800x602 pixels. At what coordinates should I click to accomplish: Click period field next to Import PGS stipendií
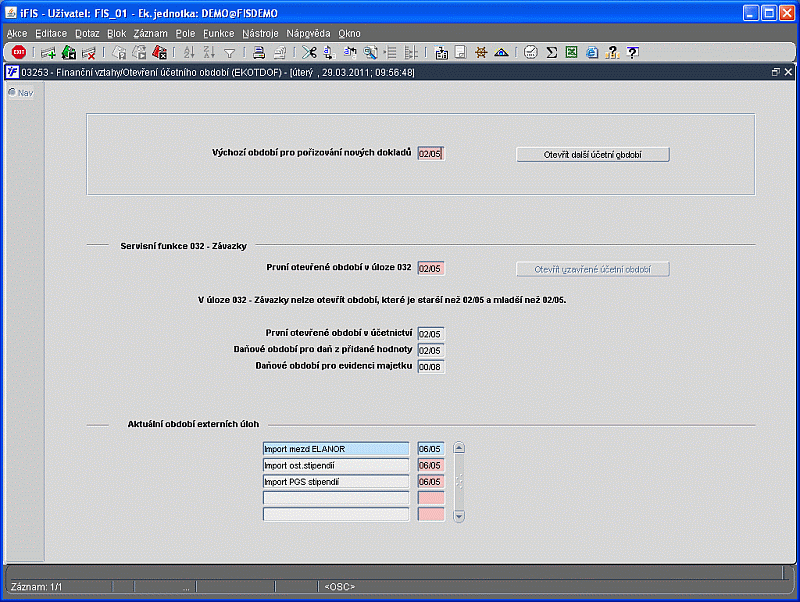[431, 482]
